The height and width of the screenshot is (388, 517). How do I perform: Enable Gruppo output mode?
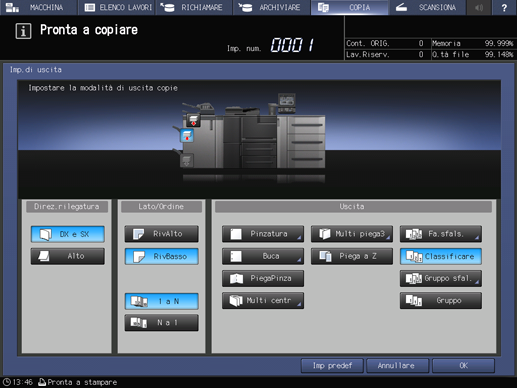coord(441,301)
